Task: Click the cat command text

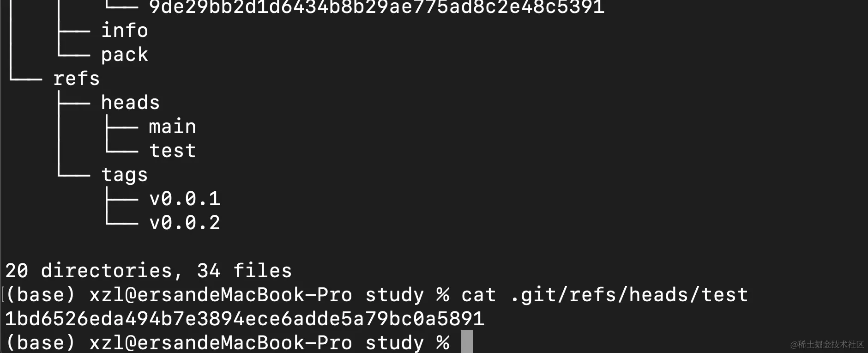Action: click(x=479, y=295)
